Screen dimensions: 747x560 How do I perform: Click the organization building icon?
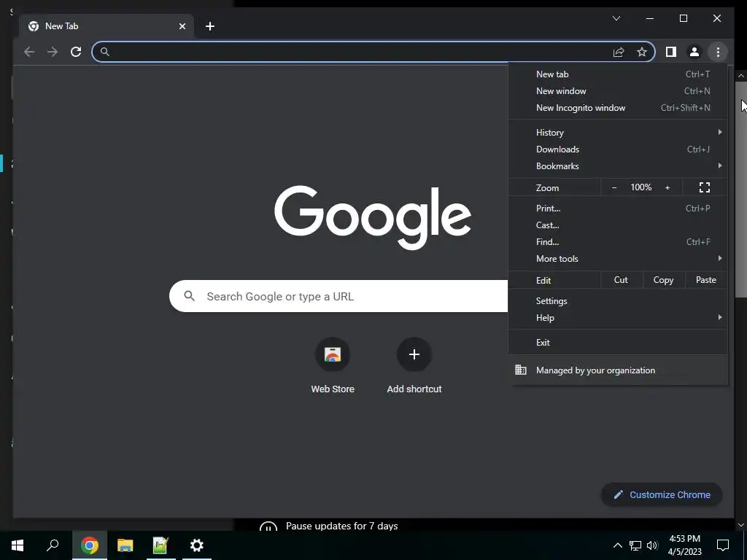[x=521, y=370]
